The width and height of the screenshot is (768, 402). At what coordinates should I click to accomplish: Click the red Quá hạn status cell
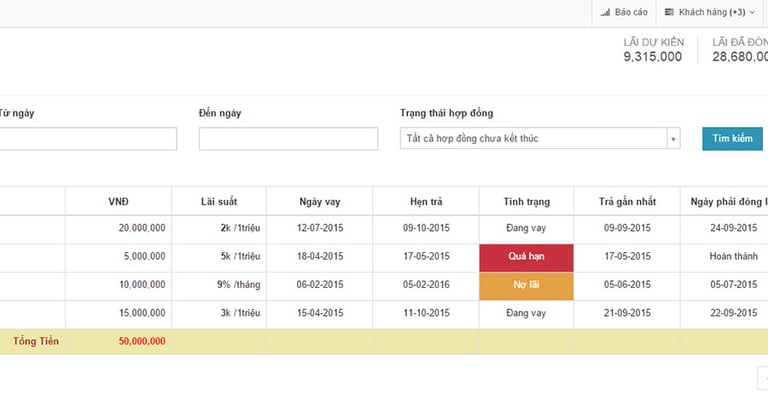[x=526, y=255]
